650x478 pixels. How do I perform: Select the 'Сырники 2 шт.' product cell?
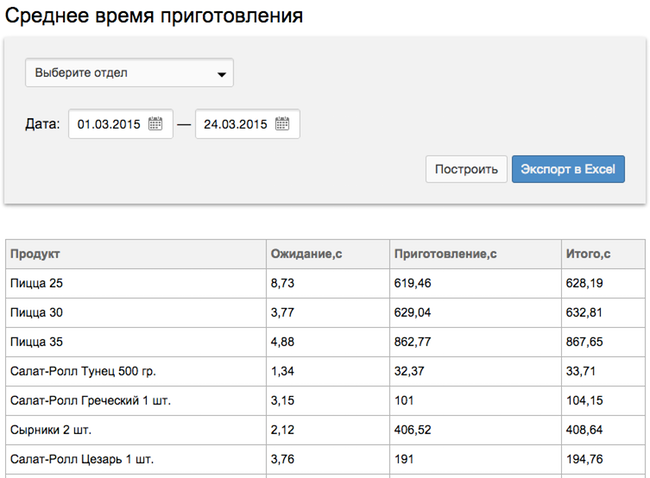point(136,430)
